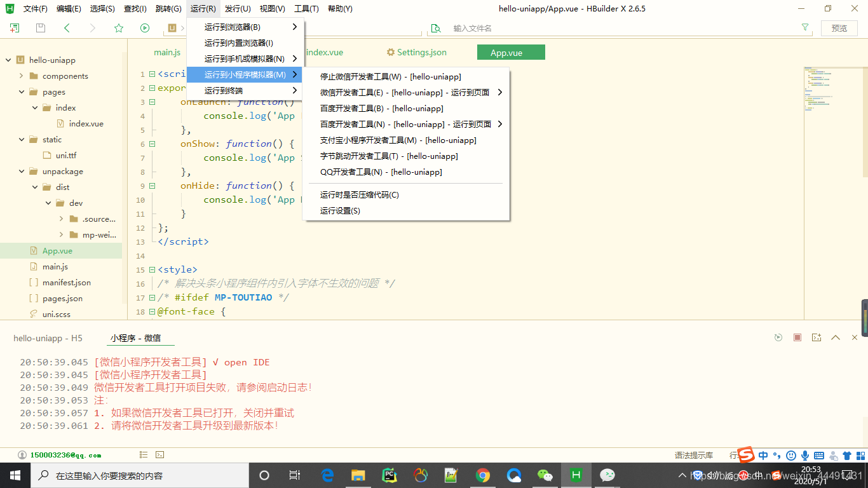Open Microsoft Edge from the taskbar

[x=327, y=475]
